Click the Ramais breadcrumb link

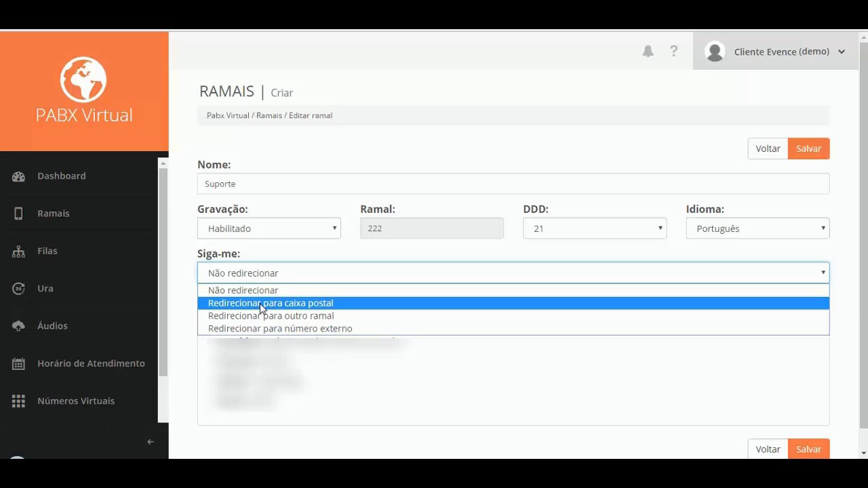(x=269, y=115)
